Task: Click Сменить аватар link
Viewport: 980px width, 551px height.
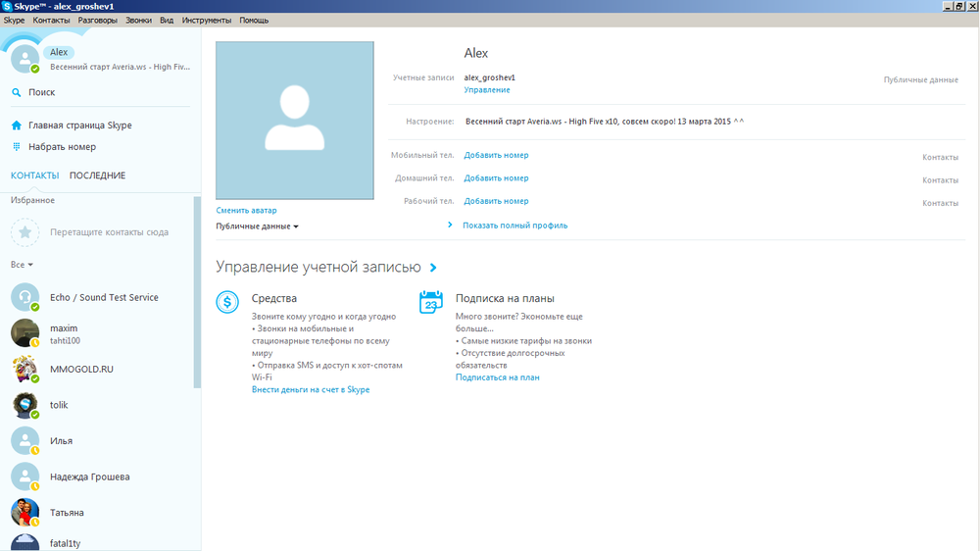Action: (246, 210)
